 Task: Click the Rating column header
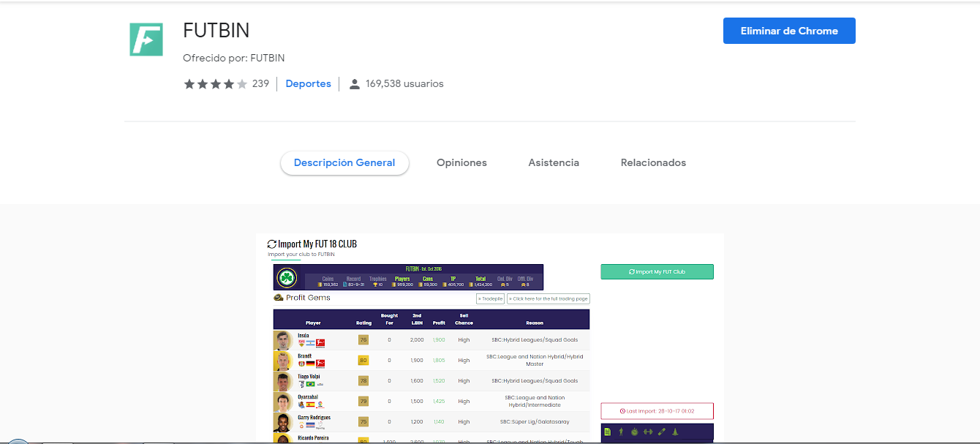(363, 323)
